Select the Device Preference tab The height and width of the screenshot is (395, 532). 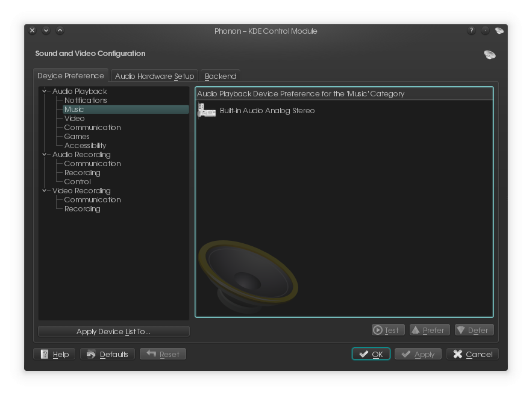(70, 76)
